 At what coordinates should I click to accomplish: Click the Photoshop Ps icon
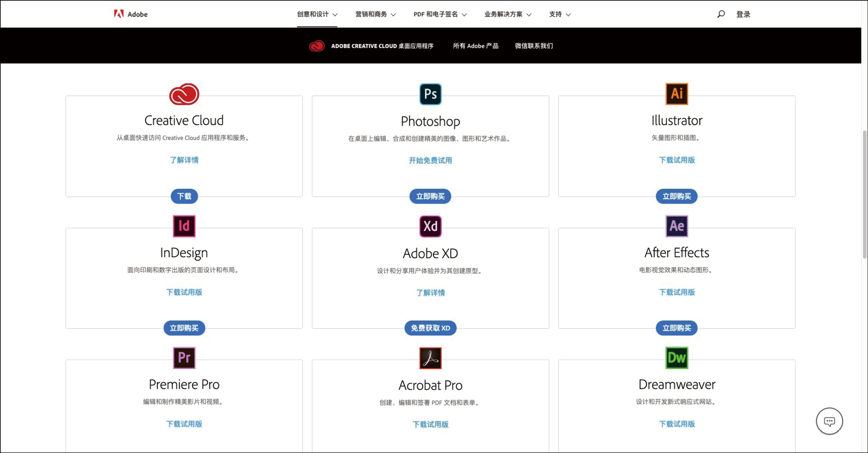[x=431, y=94]
